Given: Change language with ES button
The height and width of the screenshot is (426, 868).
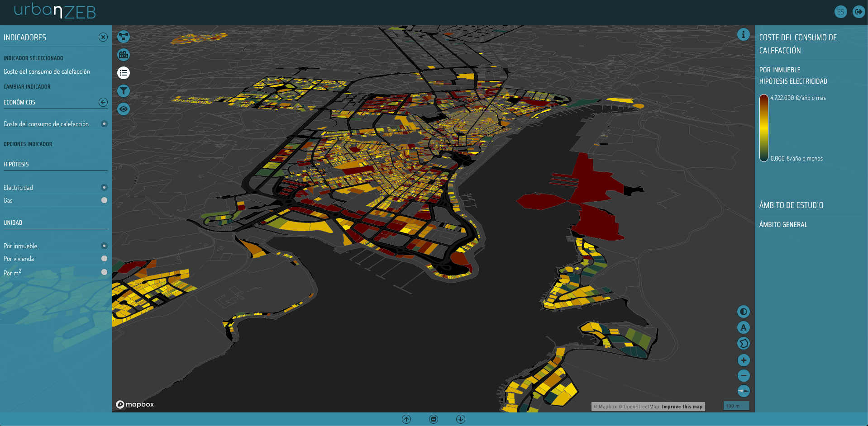Looking at the screenshot, I should pos(840,12).
